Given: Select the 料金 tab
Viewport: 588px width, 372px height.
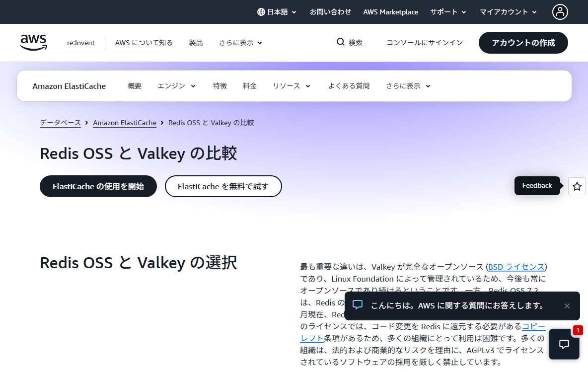Looking at the screenshot, I should coord(250,86).
